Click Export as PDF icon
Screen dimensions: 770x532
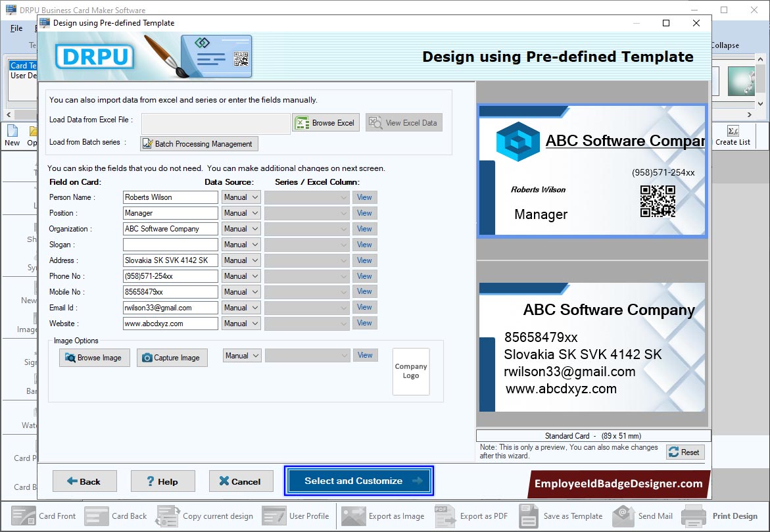tap(445, 516)
